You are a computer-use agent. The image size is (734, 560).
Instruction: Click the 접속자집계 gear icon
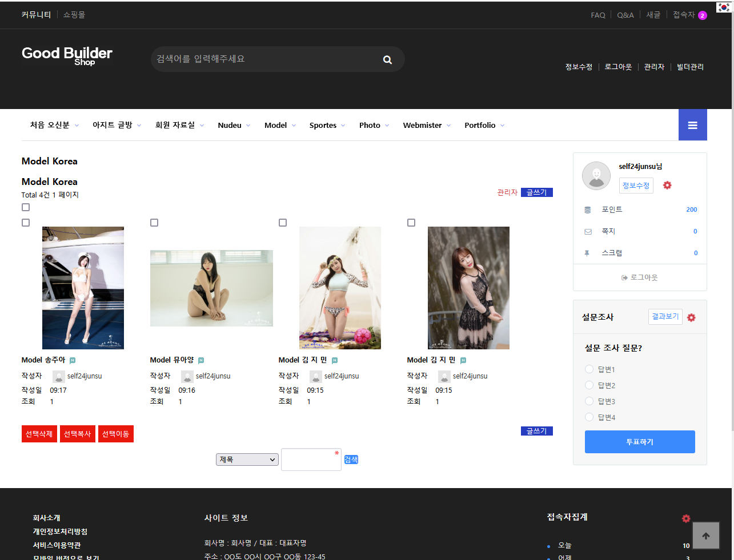click(x=686, y=518)
